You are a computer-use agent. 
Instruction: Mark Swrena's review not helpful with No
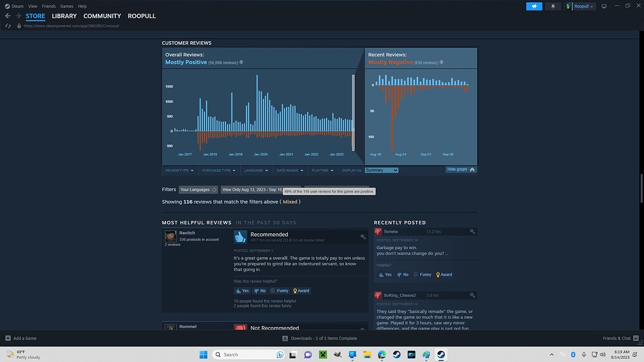tap(402, 274)
